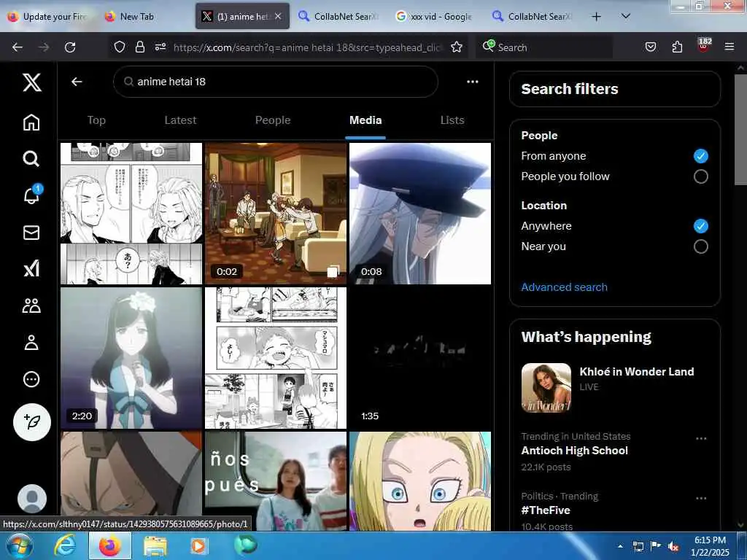
Task: Open the 0:08 blue cap video thumbnail
Action: tap(420, 214)
